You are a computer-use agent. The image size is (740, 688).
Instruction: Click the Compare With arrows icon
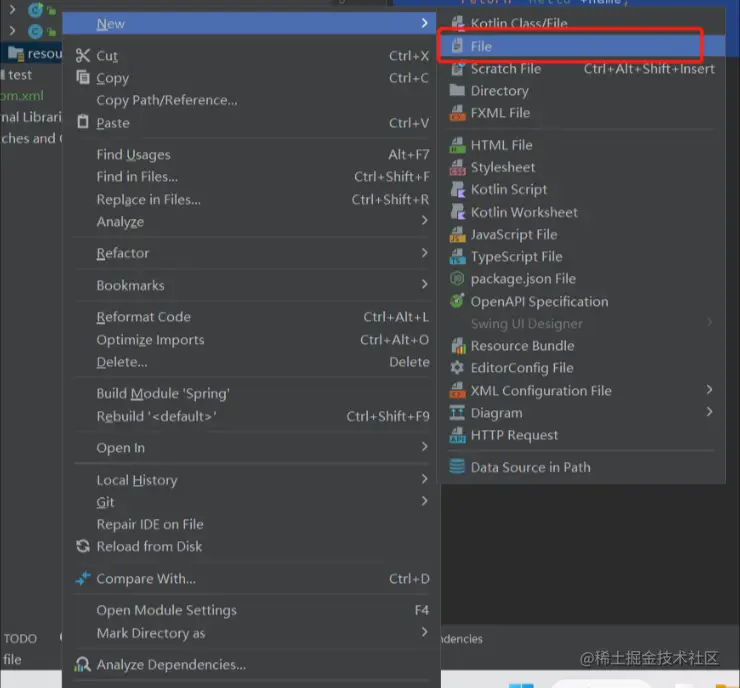click(x=83, y=578)
